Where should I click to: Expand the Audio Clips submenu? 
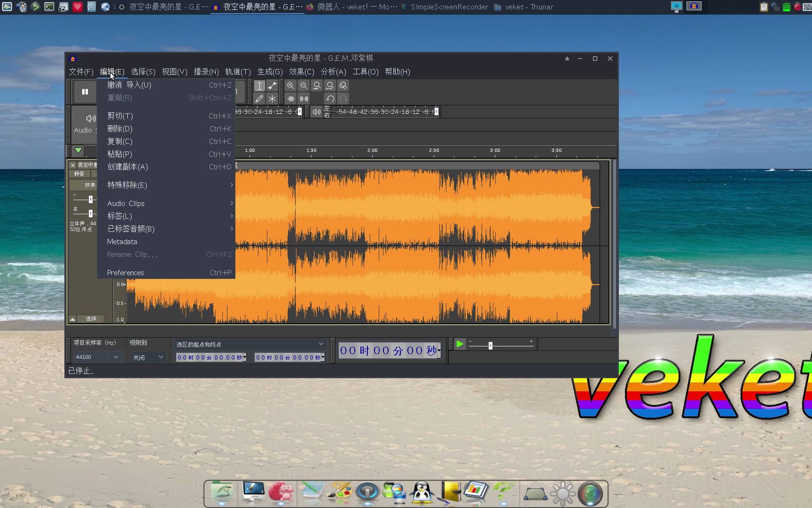pos(166,204)
